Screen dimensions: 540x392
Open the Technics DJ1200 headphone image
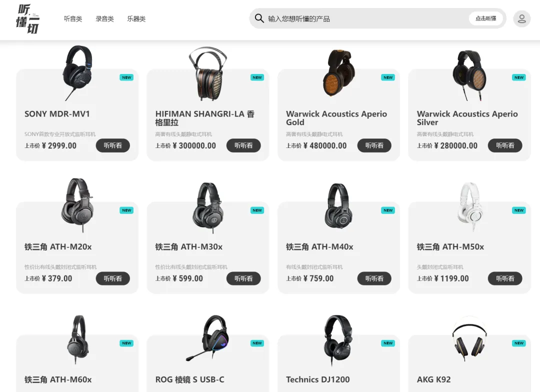click(x=339, y=340)
